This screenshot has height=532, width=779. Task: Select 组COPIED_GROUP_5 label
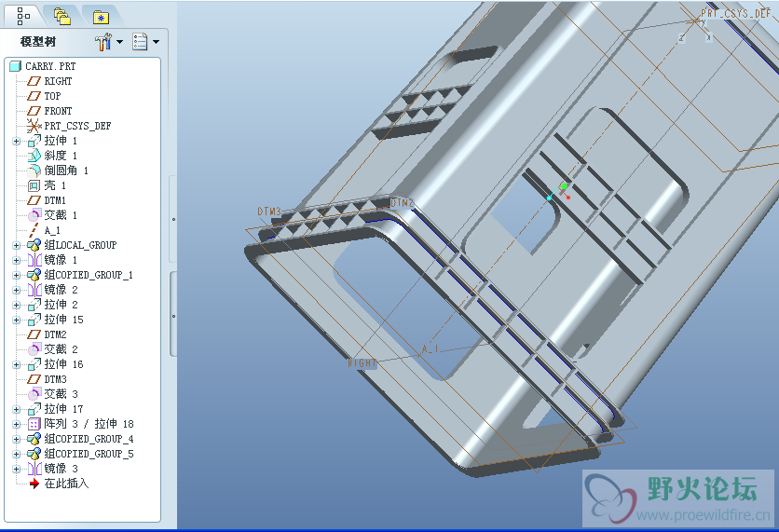coord(89,454)
